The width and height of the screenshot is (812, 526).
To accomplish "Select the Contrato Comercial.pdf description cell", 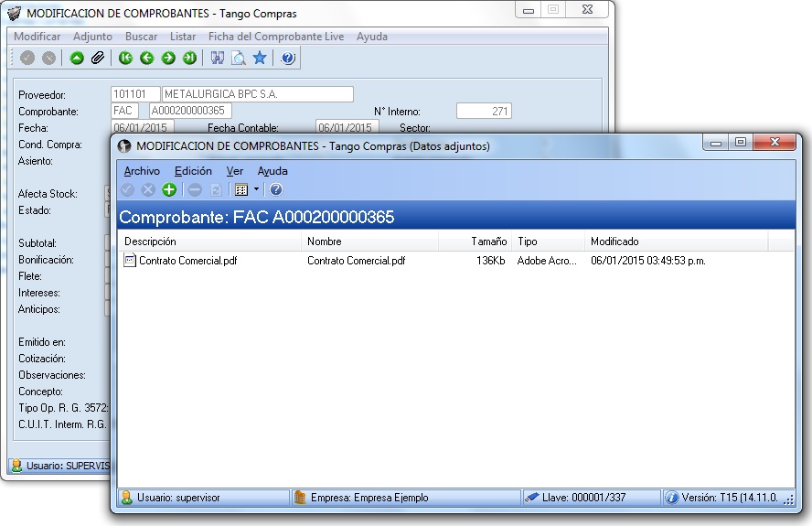I will 188,261.
